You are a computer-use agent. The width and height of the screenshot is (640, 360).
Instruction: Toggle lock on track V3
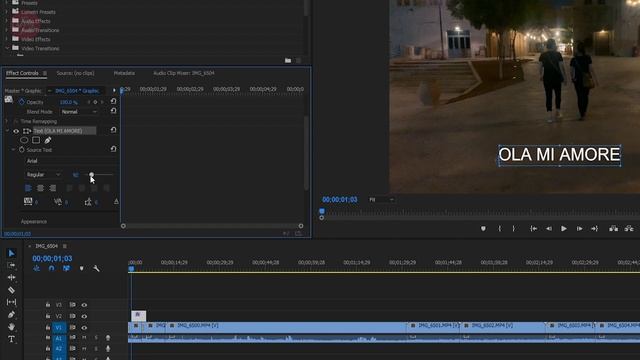tap(48, 305)
